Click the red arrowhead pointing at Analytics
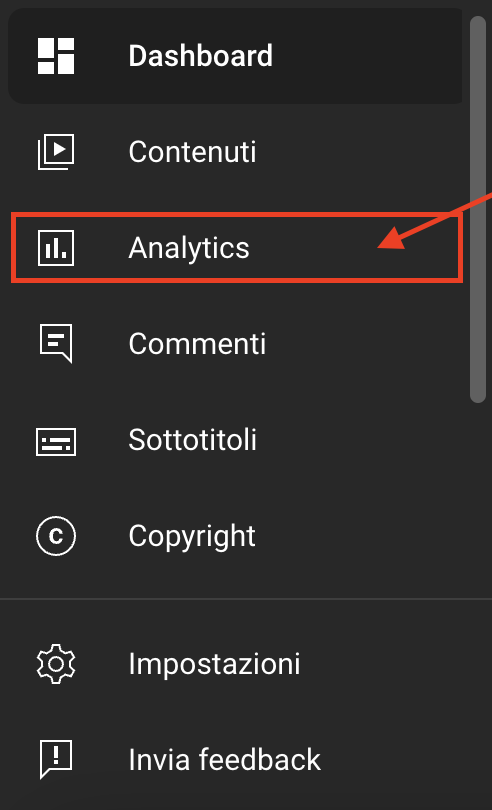The image size is (492, 810). (395, 239)
